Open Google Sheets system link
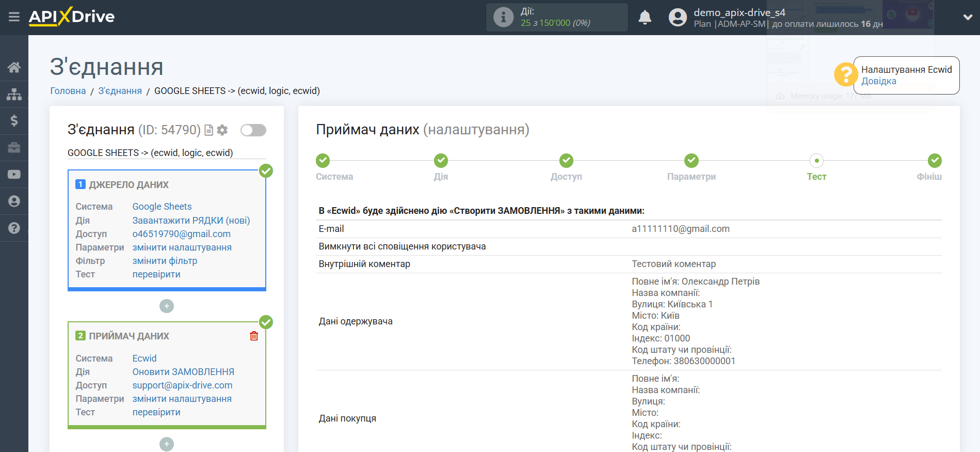The height and width of the screenshot is (452, 980). click(x=162, y=207)
